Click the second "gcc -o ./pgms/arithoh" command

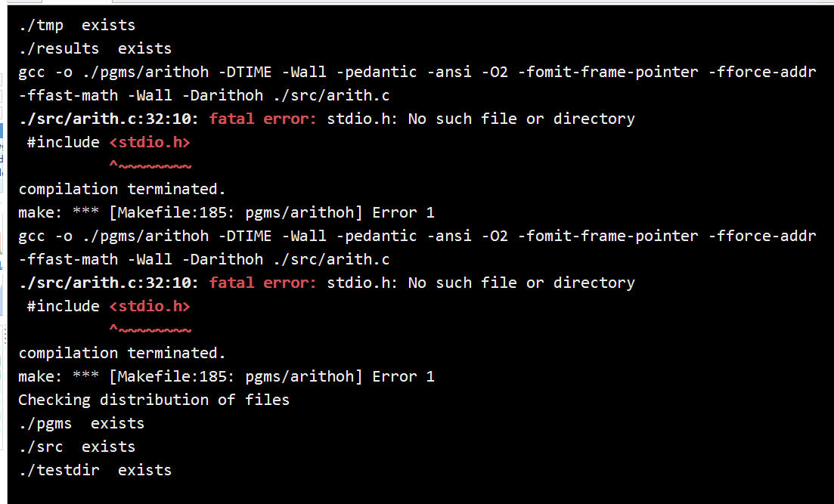(113, 236)
